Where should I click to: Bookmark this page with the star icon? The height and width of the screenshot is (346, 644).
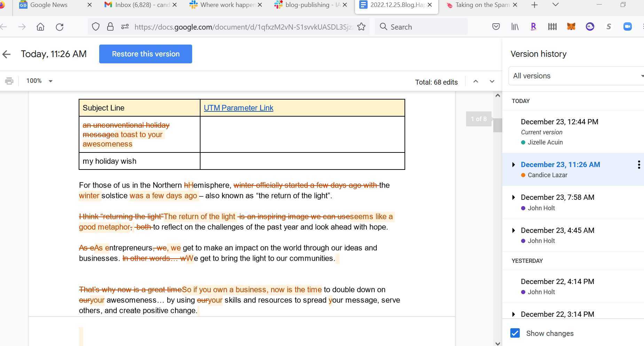point(361,27)
